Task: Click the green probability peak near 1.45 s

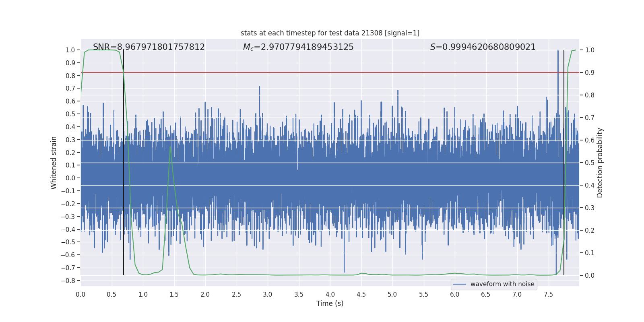Action: pyautogui.click(x=171, y=147)
